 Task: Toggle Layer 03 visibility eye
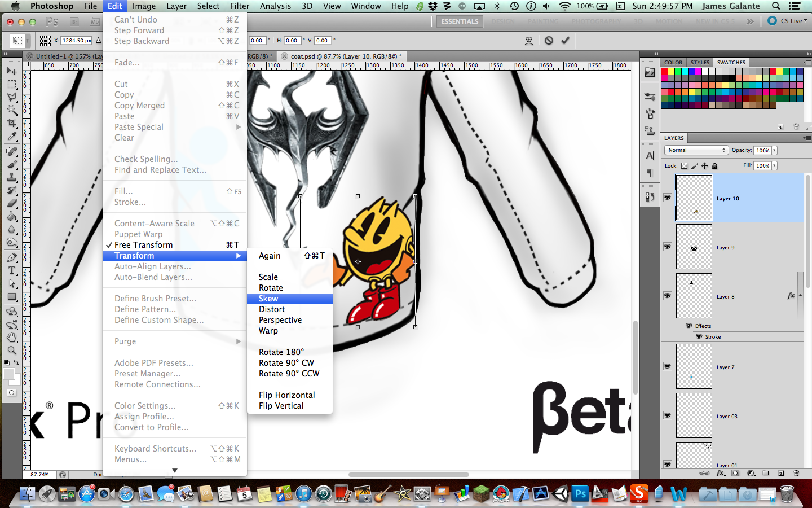667,415
